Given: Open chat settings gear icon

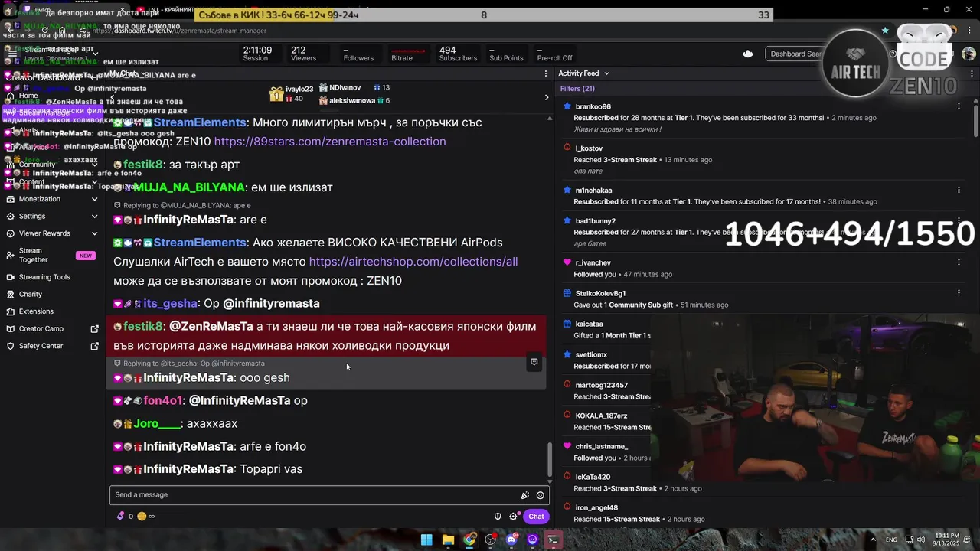Looking at the screenshot, I should (x=514, y=517).
